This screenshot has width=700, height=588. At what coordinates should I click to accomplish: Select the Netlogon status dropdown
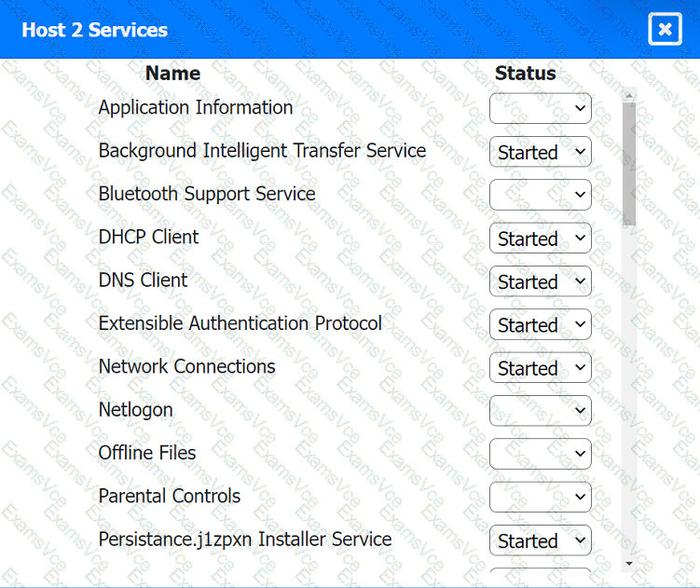540,411
